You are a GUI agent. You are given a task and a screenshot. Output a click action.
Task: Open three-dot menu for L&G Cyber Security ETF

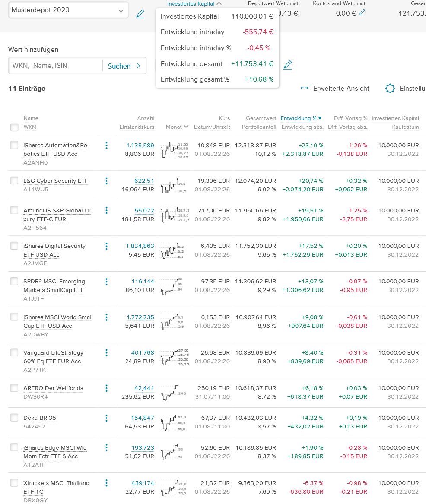106,181
